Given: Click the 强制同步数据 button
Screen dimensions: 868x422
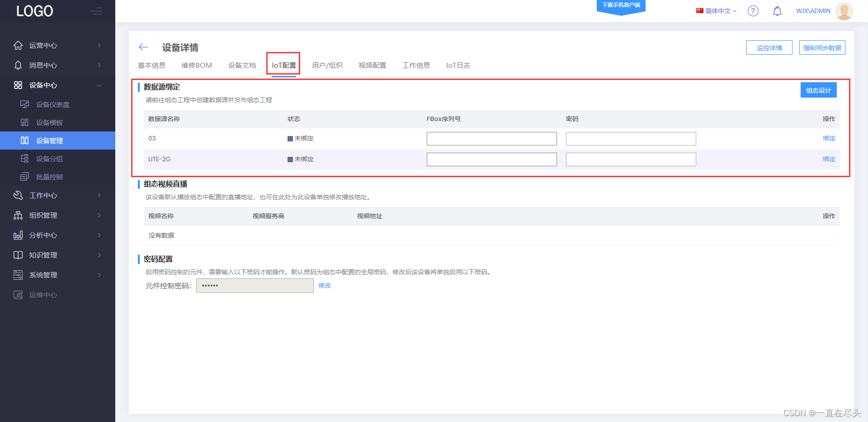Looking at the screenshot, I should 822,47.
